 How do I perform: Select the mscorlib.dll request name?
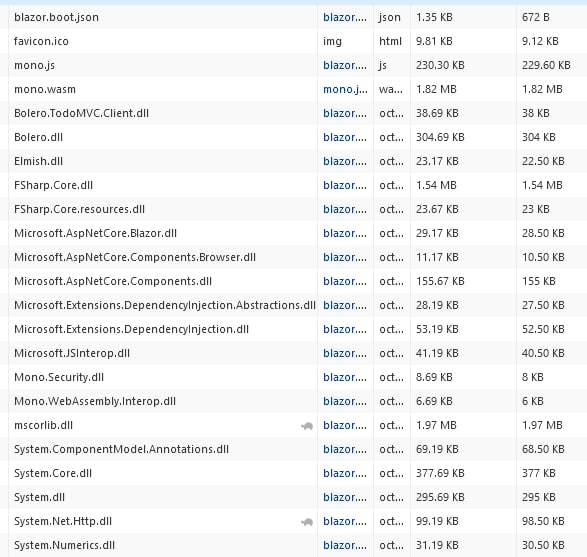click(x=43, y=424)
